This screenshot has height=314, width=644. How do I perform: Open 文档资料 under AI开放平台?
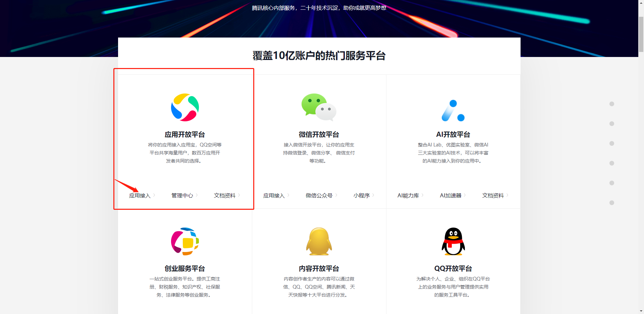click(493, 195)
